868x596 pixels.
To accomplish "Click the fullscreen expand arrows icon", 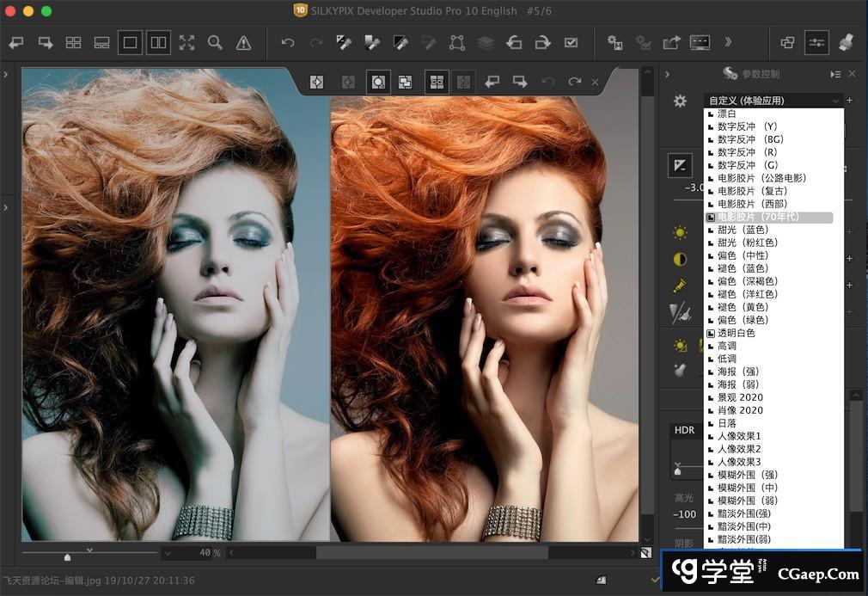I will [186, 42].
